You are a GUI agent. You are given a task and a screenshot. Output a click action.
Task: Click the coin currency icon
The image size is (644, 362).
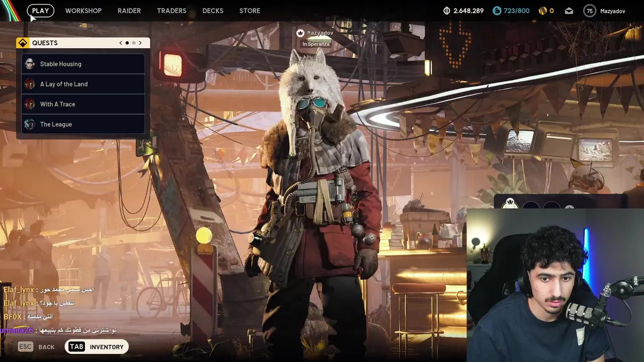(x=447, y=11)
